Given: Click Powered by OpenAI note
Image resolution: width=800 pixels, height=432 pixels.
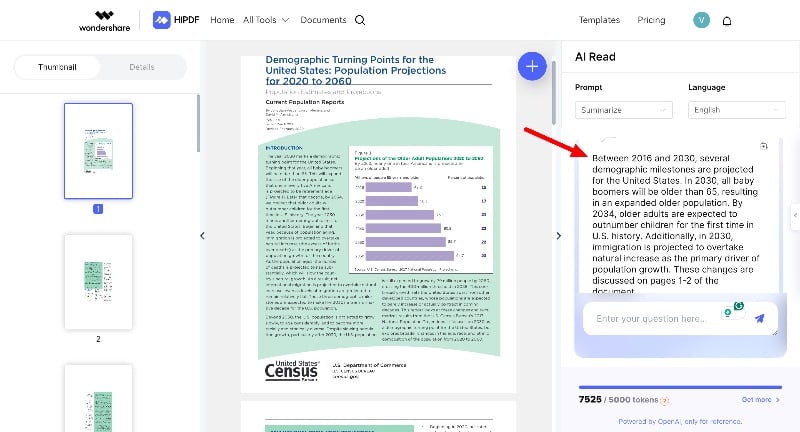Looking at the screenshot, I should point(680,421).
